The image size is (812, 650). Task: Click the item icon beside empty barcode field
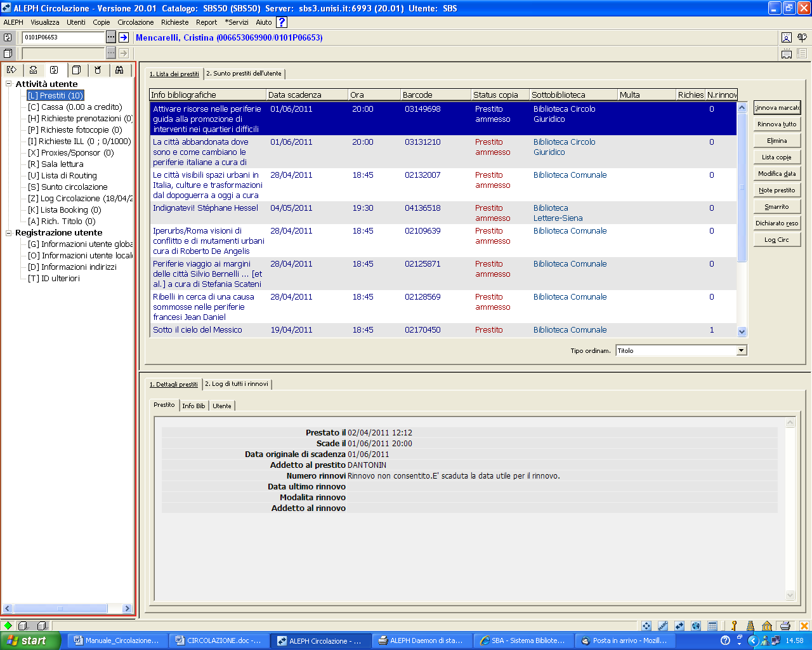[x=8, y=53]
